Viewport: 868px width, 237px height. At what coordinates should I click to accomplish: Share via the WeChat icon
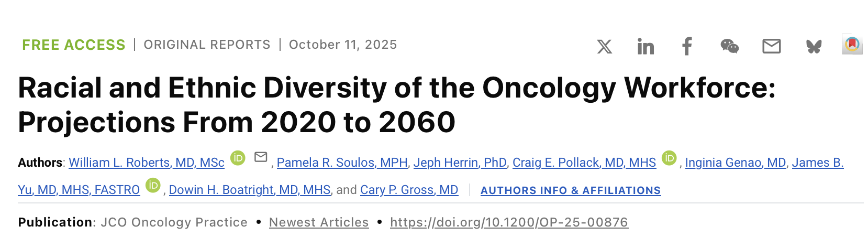click(x=729, y=47)
